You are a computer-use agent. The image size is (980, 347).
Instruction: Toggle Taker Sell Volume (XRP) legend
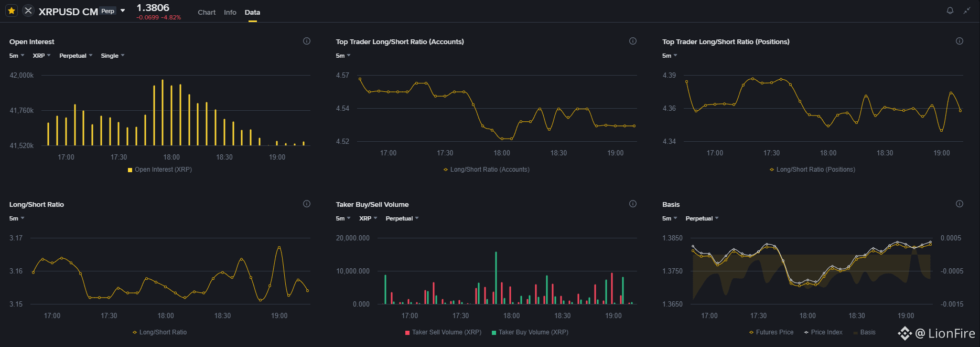443,332
